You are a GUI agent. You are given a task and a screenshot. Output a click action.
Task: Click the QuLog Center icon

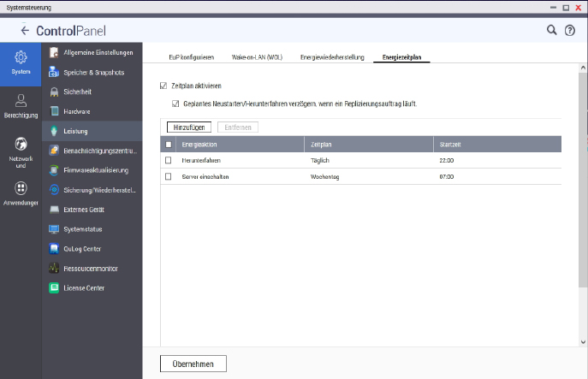54,249
